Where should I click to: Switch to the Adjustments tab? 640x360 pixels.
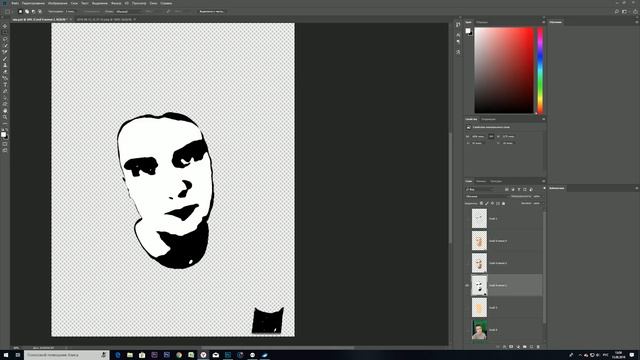tap(488, 119)
